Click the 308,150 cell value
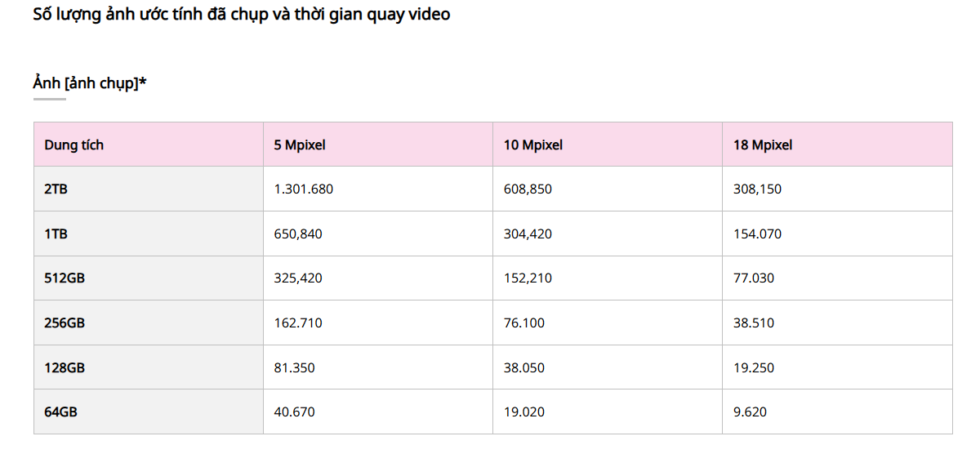The width and height of the screenshot is (980, 454). click(x=757, y=189)
